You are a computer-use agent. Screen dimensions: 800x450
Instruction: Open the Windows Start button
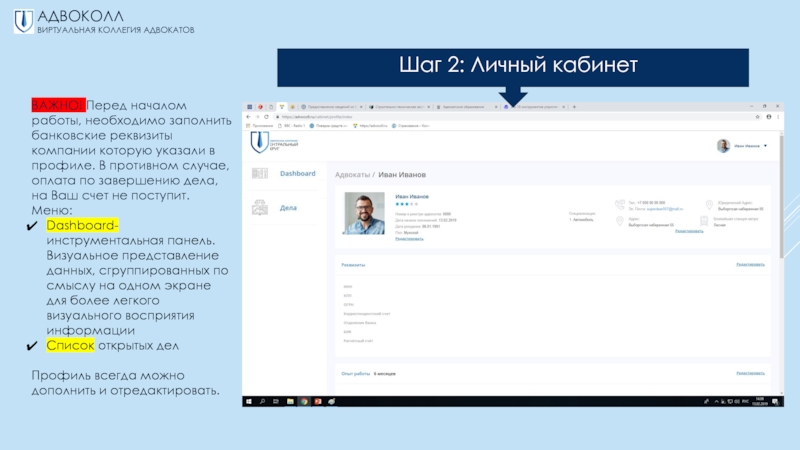tap(248, 402)
